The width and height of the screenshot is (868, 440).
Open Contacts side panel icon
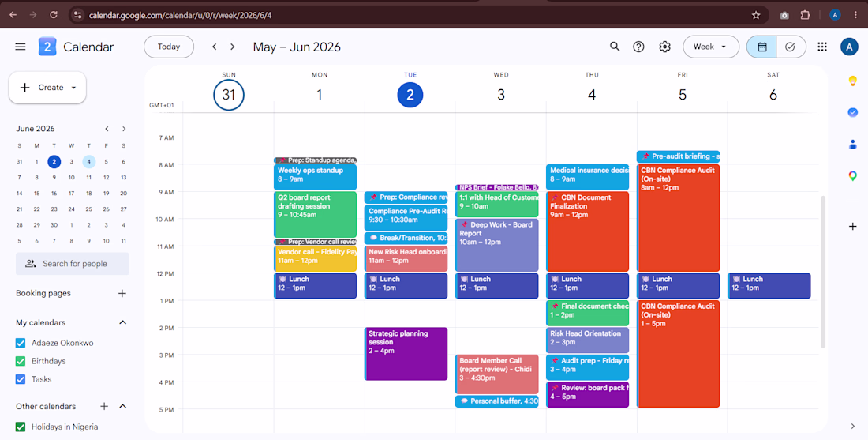[852, 144]
